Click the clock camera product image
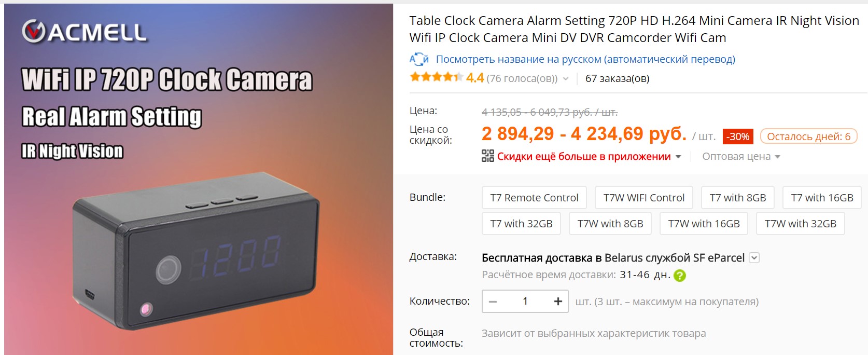868x355 pixels. [x=199, y=179]
